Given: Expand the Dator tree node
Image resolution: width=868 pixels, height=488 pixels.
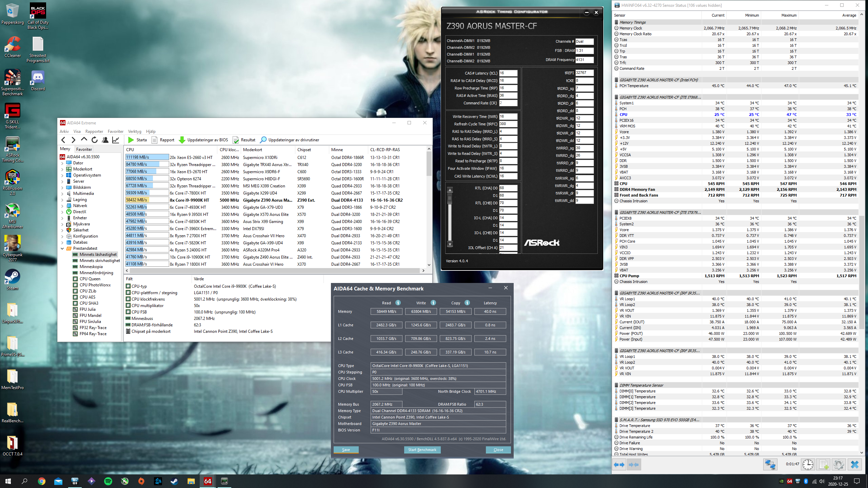Looking at the screenshot, I should (x=62, y=163).
